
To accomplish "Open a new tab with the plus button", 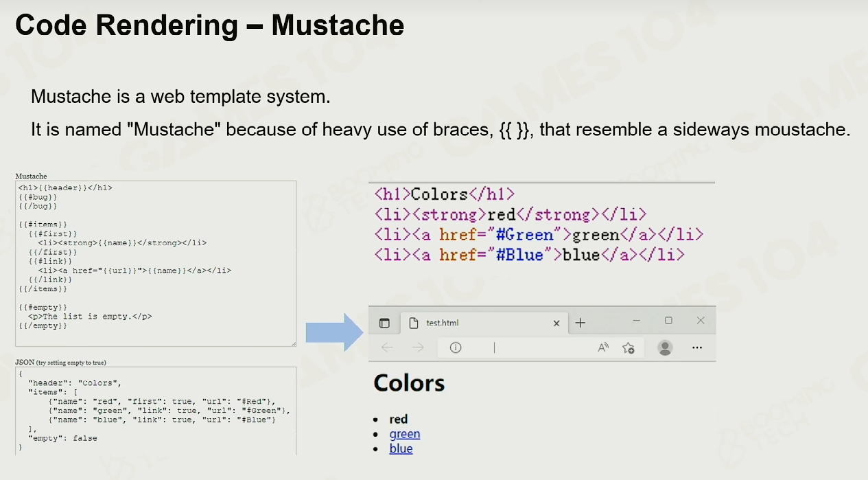I will [580, 323].
